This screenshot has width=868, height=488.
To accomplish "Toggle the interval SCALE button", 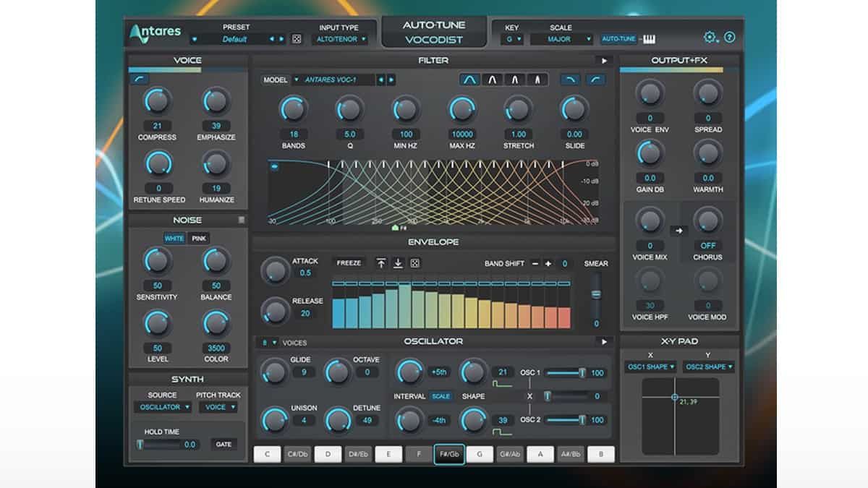I will click(441, 396).
